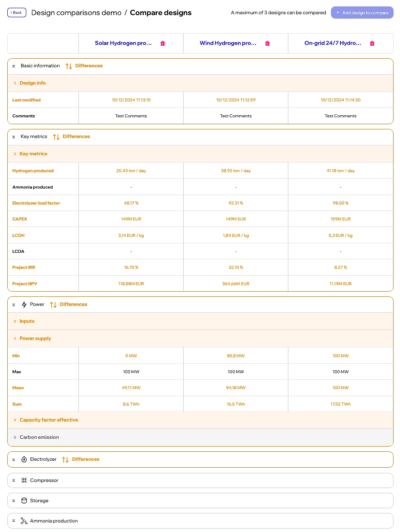Click the Ammonia produced row label
Image resolution: width=400 pixels, height=532 pixels.
click(32, 187)
